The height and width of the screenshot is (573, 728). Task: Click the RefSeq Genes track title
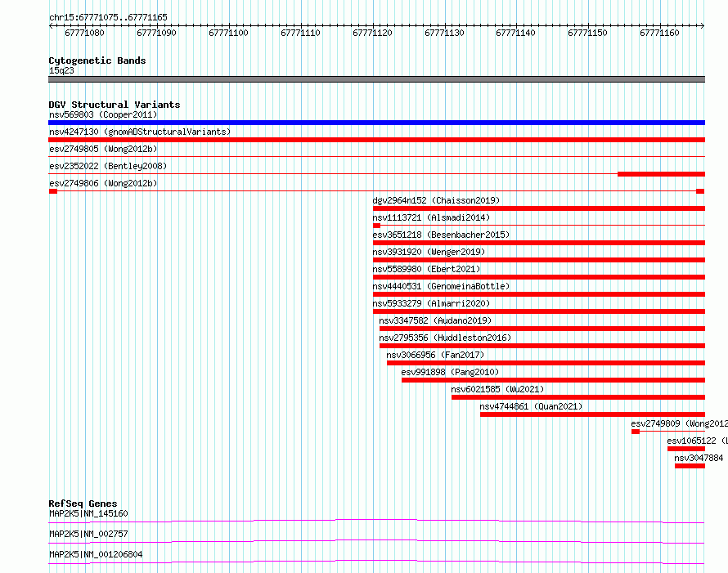(83, 504)
